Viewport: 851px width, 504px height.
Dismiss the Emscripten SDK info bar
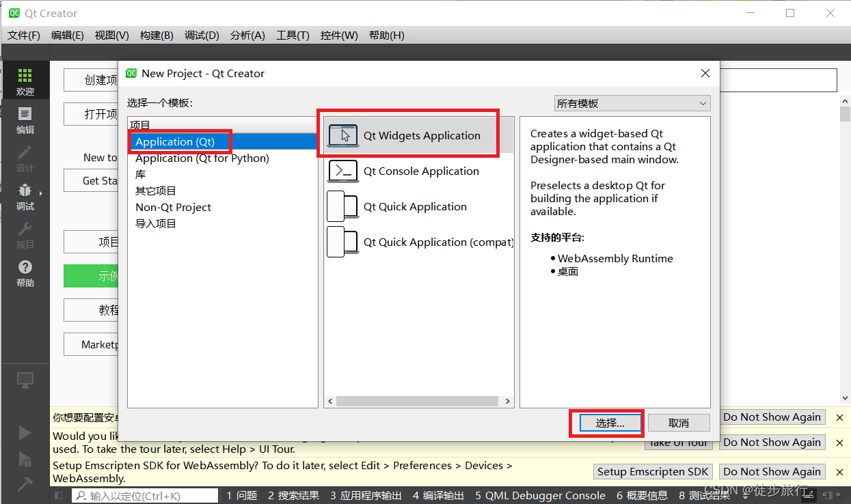point(839,471)
